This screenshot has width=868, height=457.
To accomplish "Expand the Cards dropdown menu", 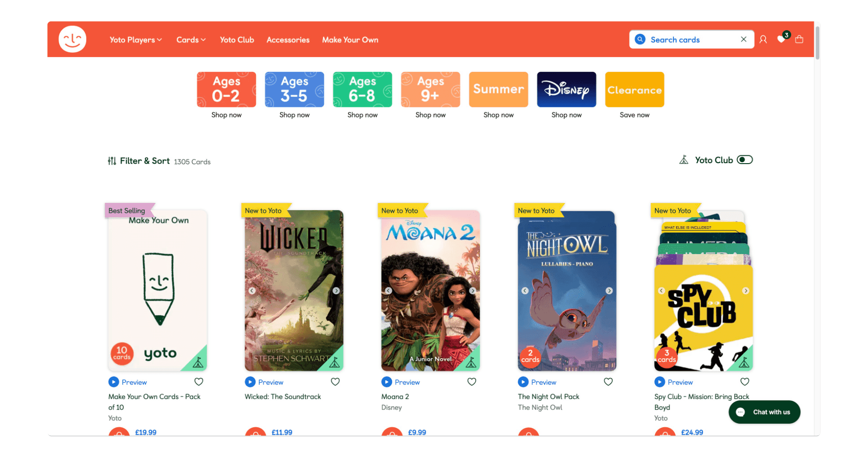I will point(191,40).
